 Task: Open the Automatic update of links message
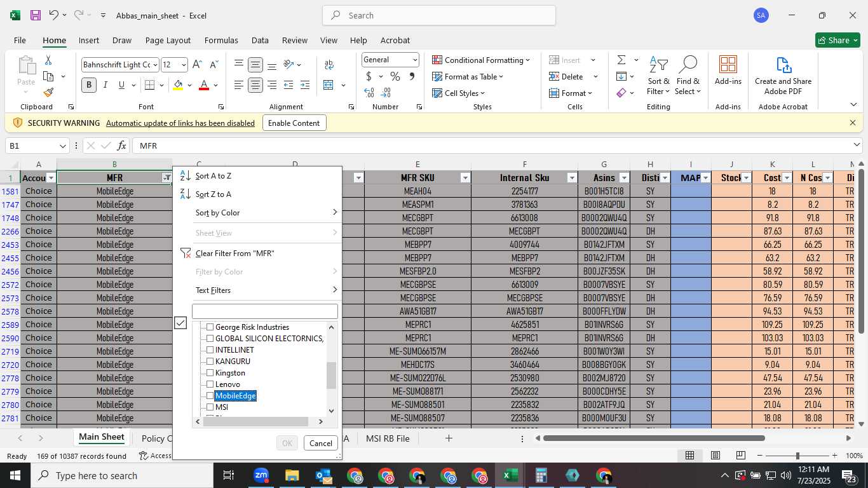click(180, 123)
